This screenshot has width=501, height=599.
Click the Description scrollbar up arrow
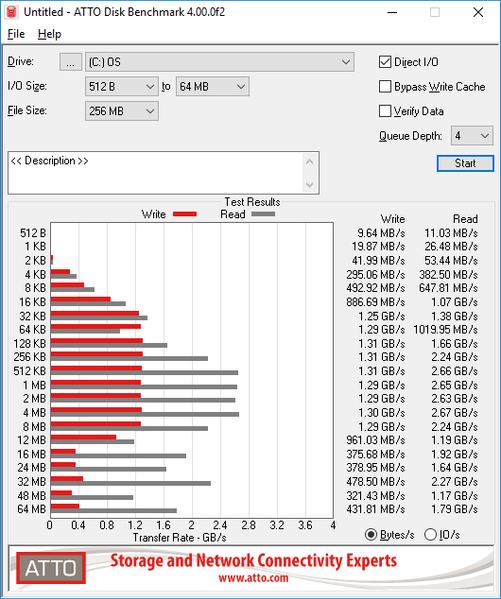click(x=310, y=162)
